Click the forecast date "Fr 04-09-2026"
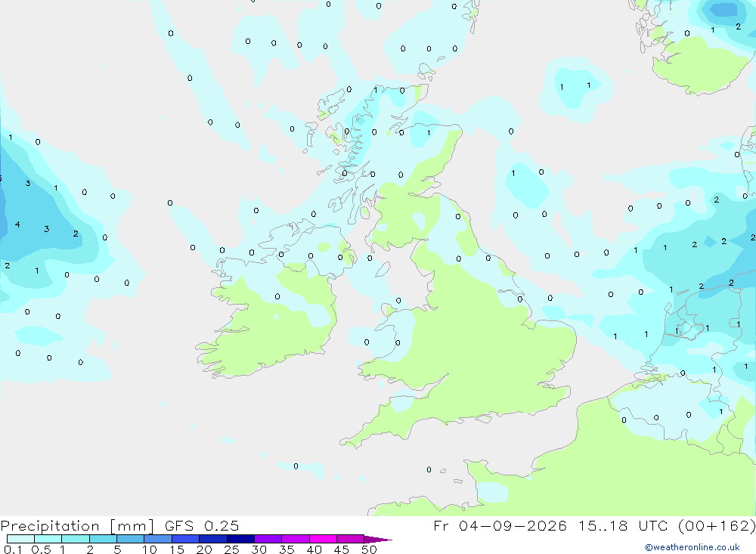The width and height of the screenshot is (756, 554). tap(500, 525)
